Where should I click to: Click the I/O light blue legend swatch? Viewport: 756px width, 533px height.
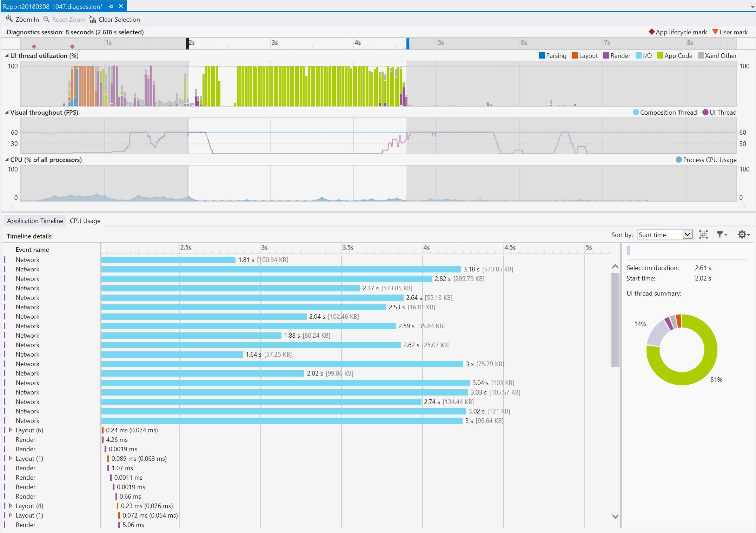pos(639,55)
